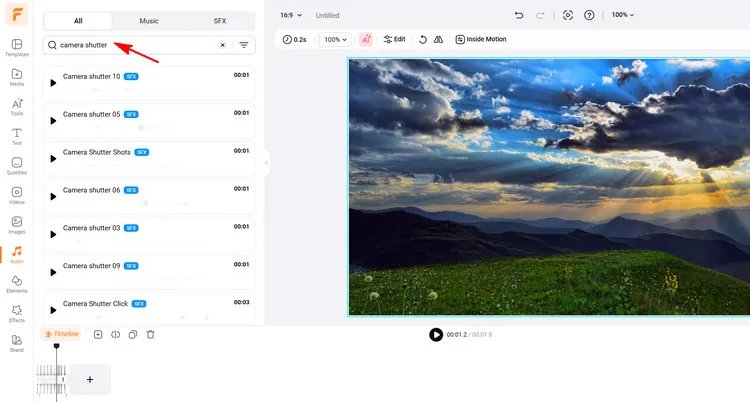Click the timeline playhead marker

click(x=56, y=346)
